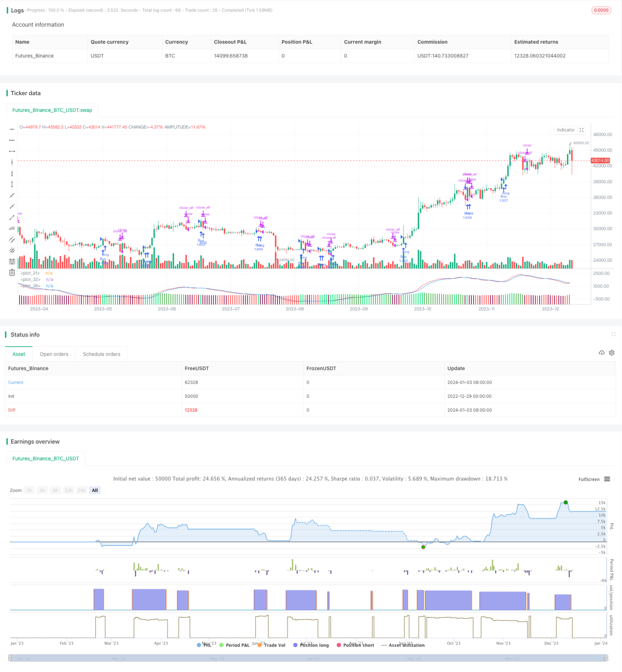Select the vertical segment drawing tool
The height and width of the screenshot is (672, 622).
coord(12,184)
